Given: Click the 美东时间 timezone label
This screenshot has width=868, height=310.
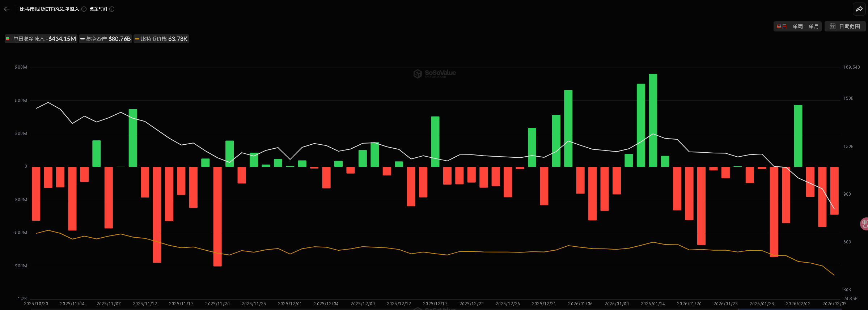Looking at the screenshot, I should [x=98, y=9].
